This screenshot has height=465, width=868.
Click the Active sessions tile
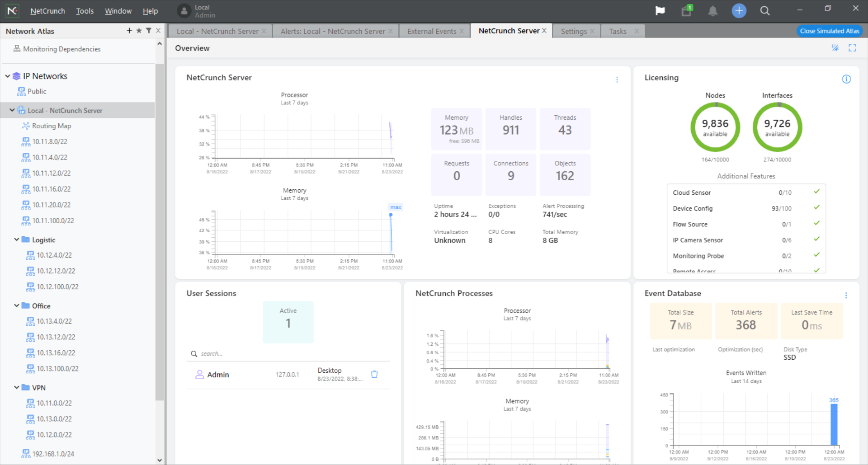pyautogui.click(x=288, y=322)
